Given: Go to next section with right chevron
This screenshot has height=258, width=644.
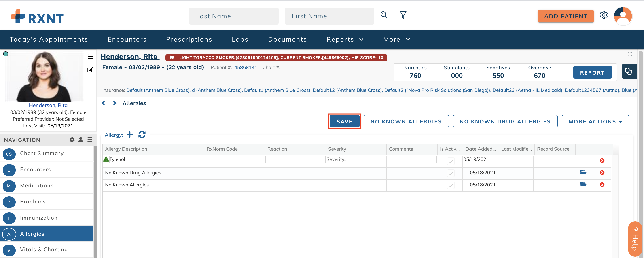Looking at the screenshot, I should 114,103.
